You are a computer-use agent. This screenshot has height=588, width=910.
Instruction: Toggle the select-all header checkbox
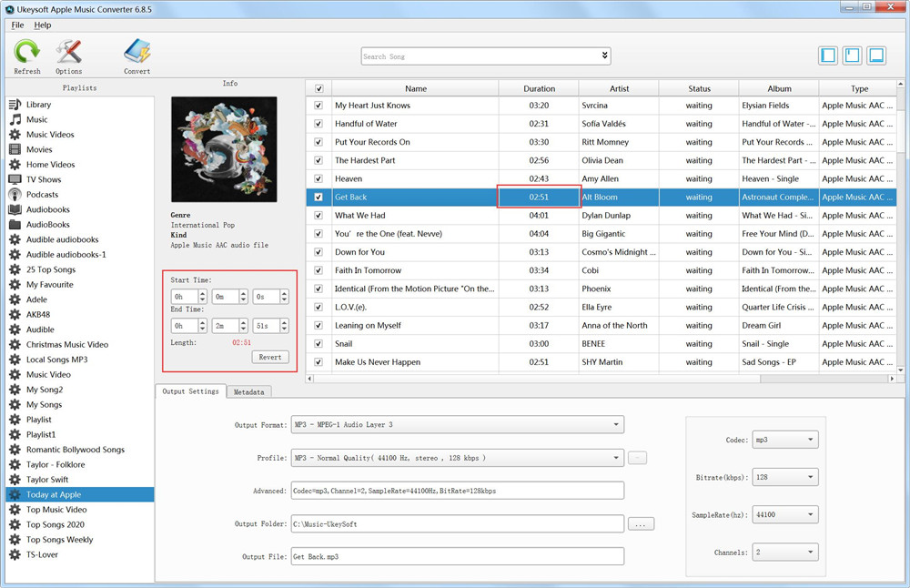pos(318,89)
